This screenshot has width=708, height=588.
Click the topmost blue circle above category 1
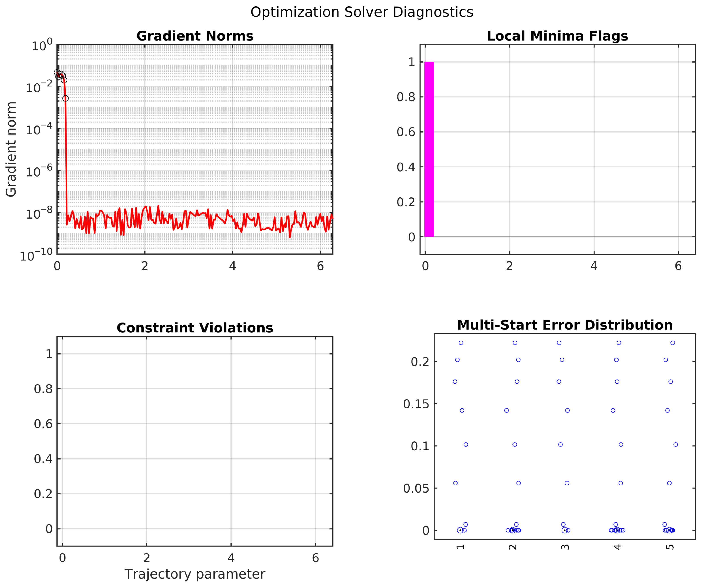[461, 343]
